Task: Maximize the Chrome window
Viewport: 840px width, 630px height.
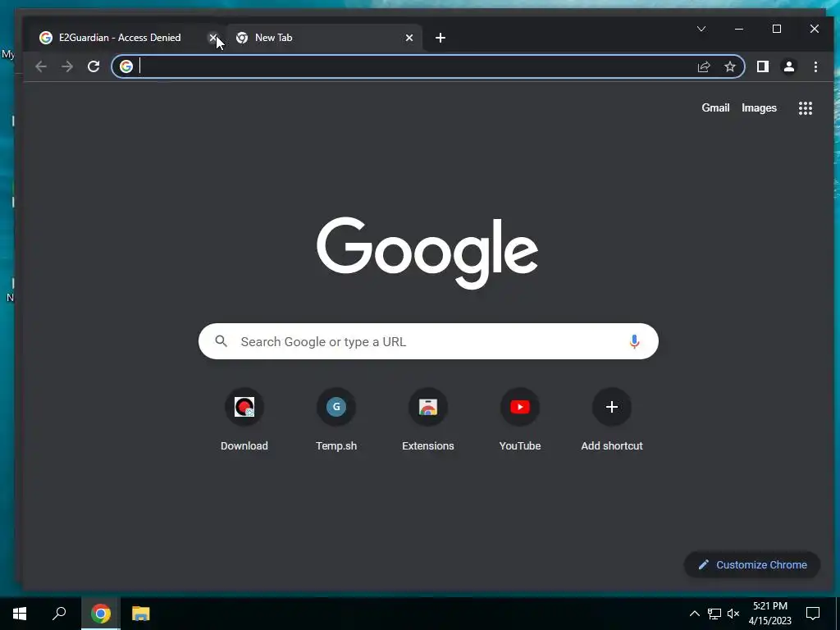Action: click(776, 29)
